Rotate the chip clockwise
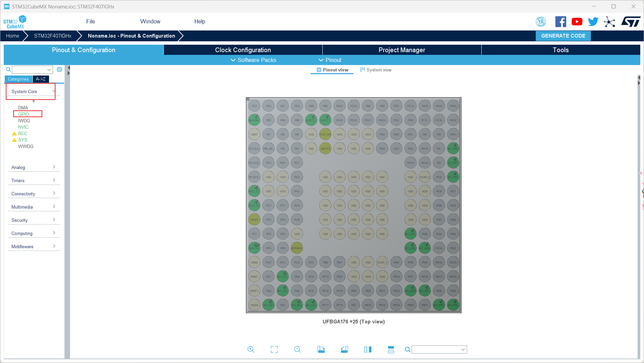 coord(321,349)
